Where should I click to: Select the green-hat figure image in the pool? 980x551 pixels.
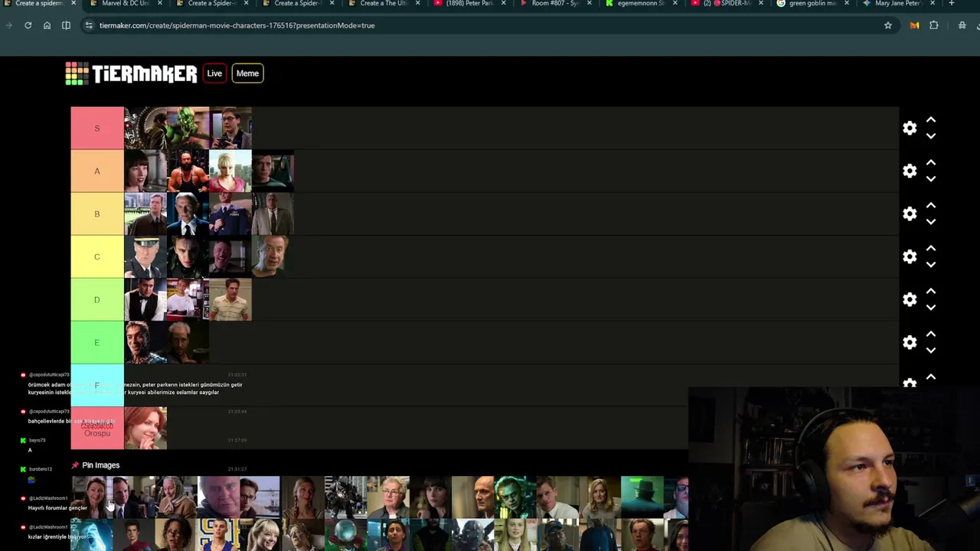(642, 497)
